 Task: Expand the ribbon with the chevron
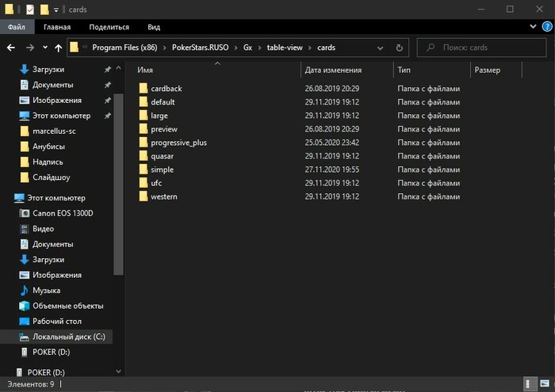[x=533, y=26]
